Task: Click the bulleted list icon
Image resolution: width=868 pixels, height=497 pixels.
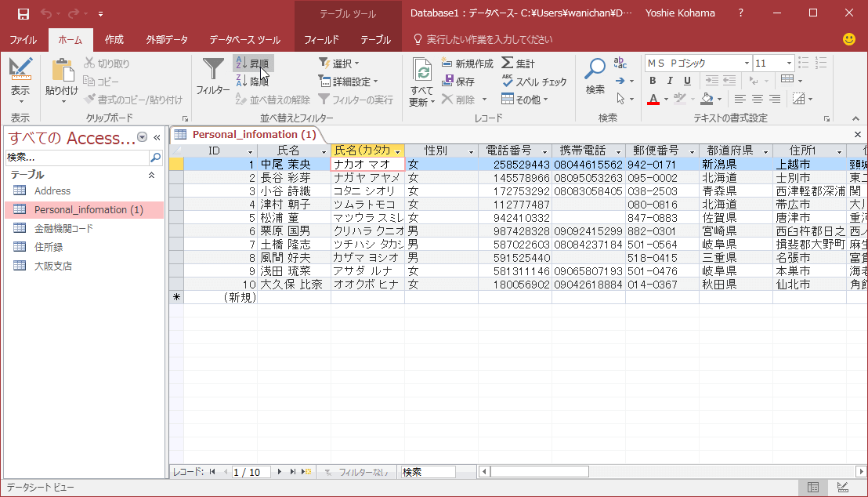Action: click(804, 63)
